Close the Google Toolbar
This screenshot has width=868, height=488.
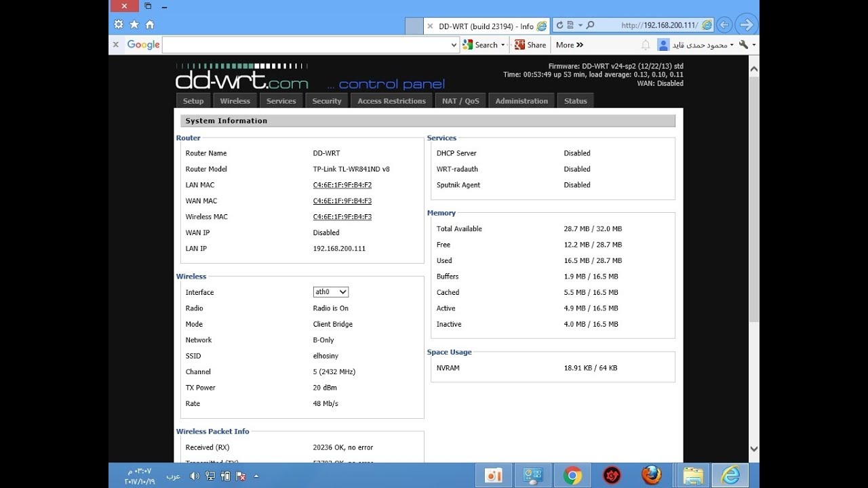click(115, 45)
